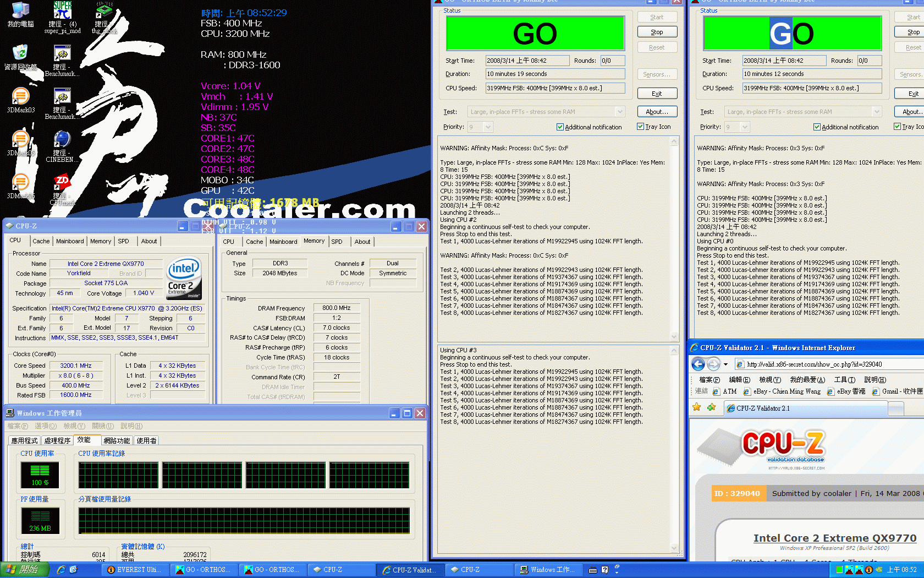Image resolution: width=924 pixels, height=578 pixels.
Task: Open 檔案(F) menu in Task Manager
Action: 18,426
